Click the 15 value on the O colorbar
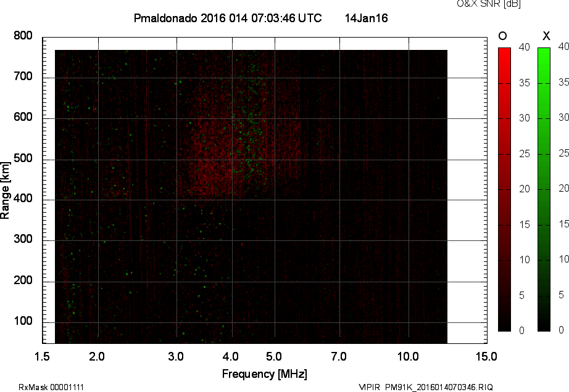This screenshot has width=569, height=392. click(525, 224)
